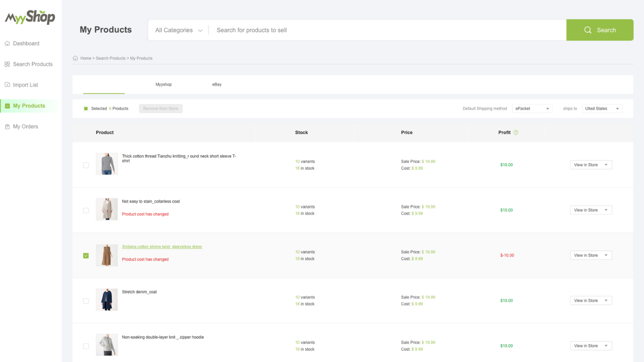This screenshot has width=644, height=362.
Task: Expand the ePacket shipping method dropdown
Action: pos(532,109)
